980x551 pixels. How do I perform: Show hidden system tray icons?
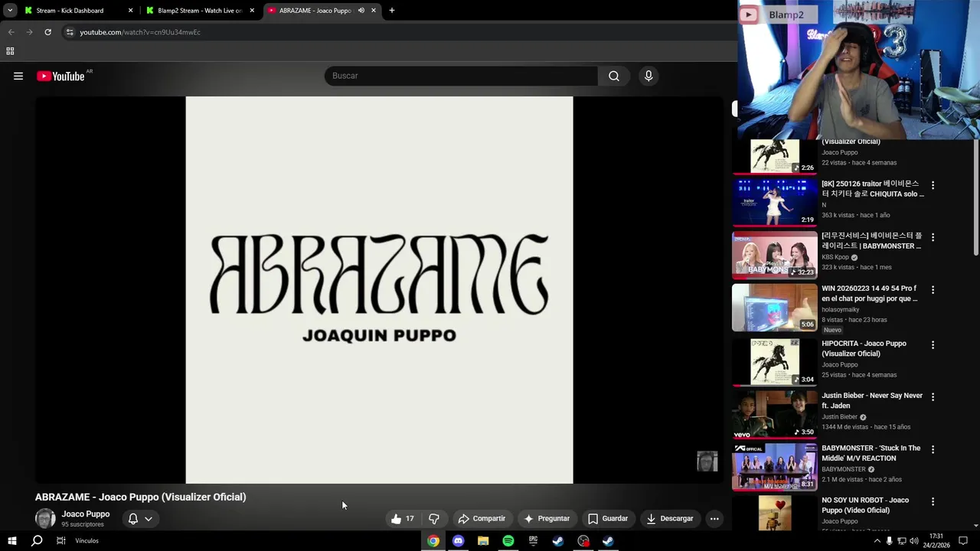877,541
